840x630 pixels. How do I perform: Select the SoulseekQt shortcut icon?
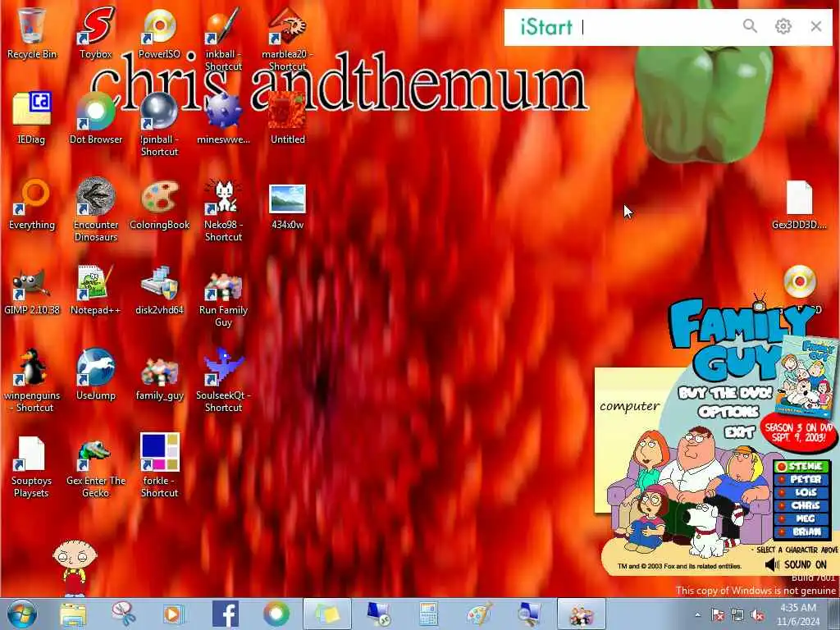[x=223, y=367]
